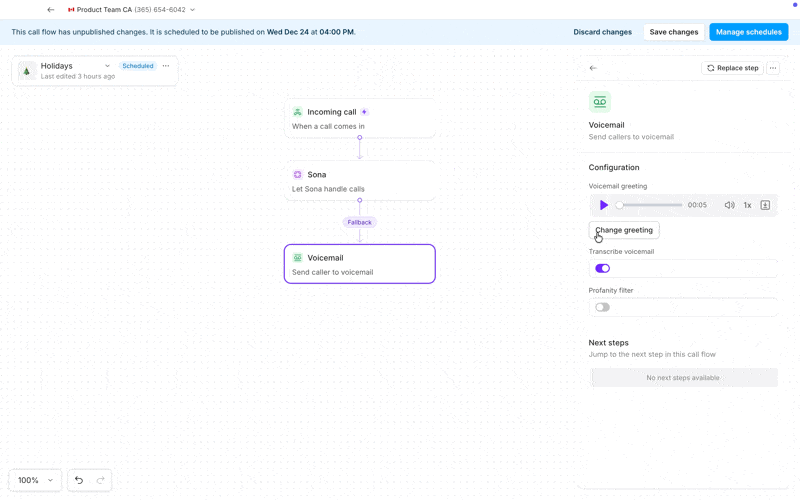This screenshot has height=500, width=800.
Task: Click the Incoming call step icon
Action: pyautogui.click(x=297, y=112)
